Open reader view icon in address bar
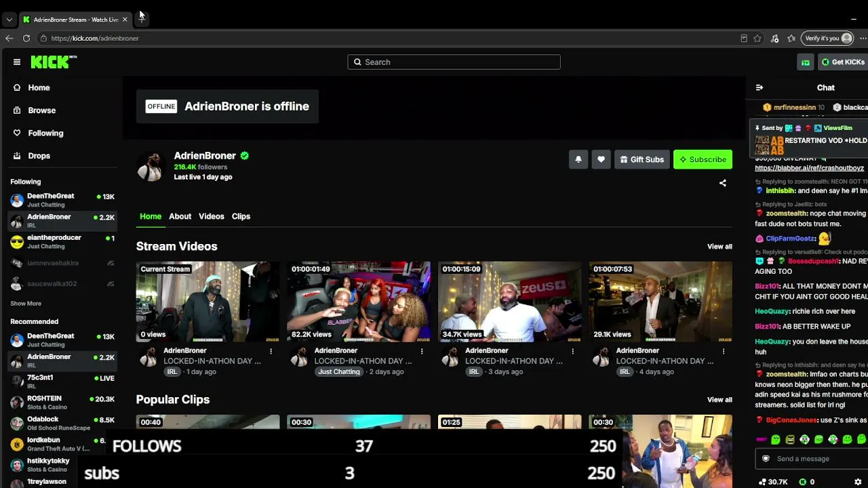 [x=744, y=39]
